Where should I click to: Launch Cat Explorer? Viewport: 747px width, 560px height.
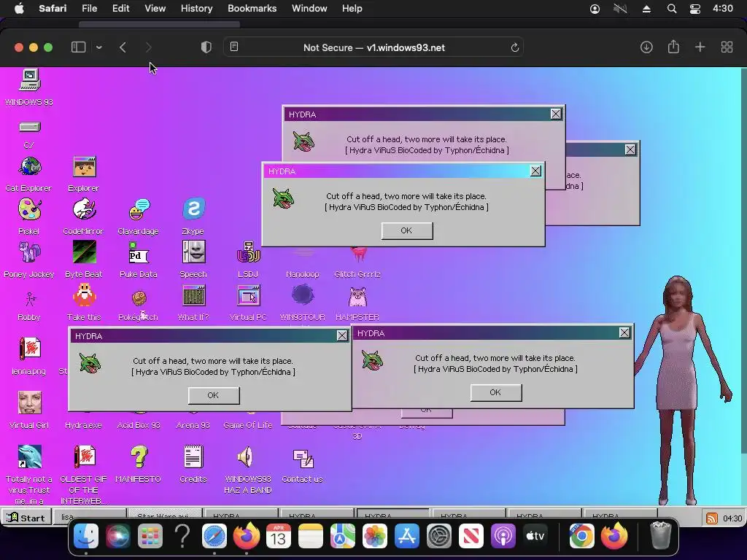29,167
